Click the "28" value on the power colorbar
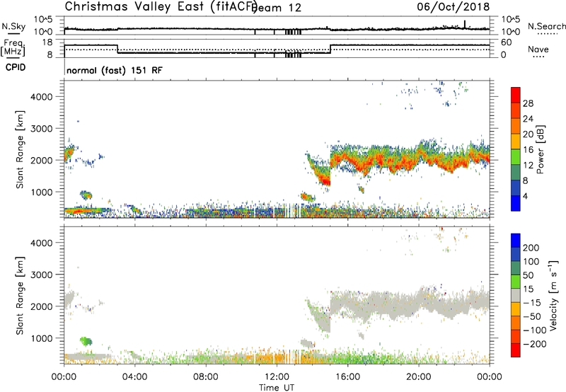Image resolution: width=566 pixels, height=392 pixels. (x=528, y=103)
